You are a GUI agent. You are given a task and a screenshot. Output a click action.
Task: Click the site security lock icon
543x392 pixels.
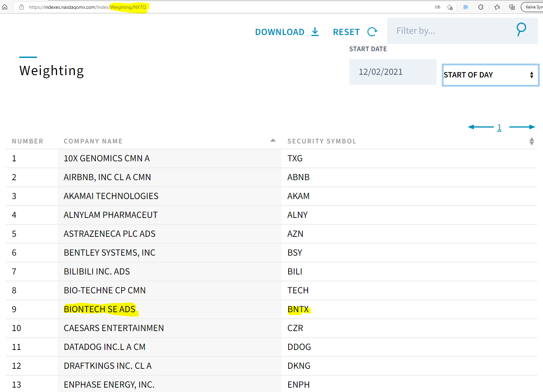click(x=22, y=7)
